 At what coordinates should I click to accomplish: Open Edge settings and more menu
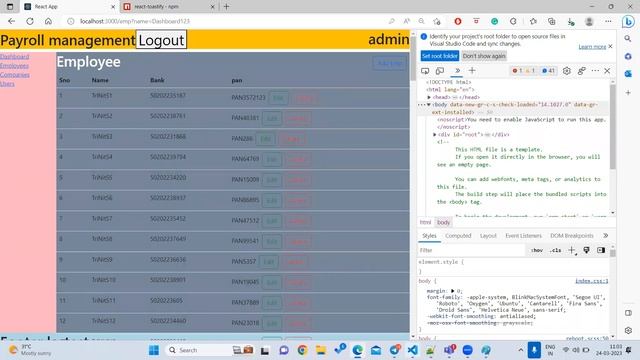point(608,21)
